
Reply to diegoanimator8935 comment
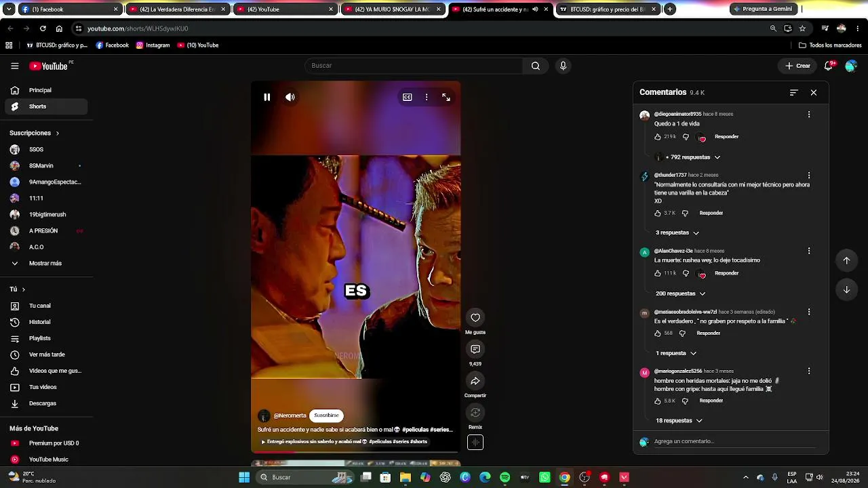coord(726,137)
